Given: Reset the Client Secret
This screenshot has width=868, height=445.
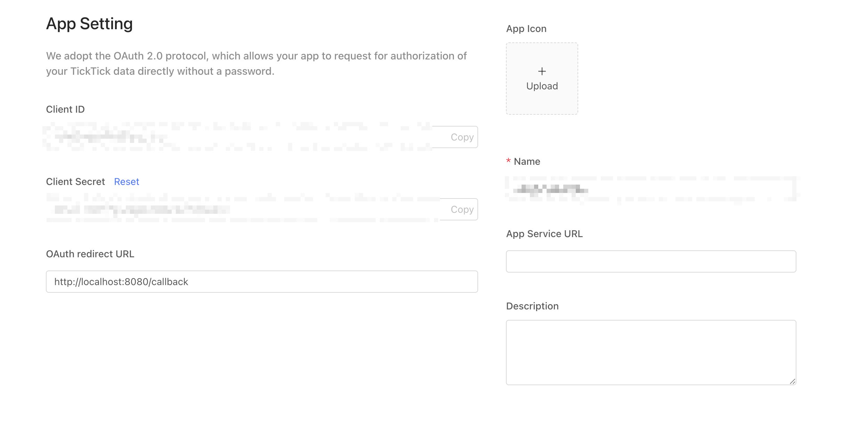Looking at the screenshot, I should click(126, 181).
